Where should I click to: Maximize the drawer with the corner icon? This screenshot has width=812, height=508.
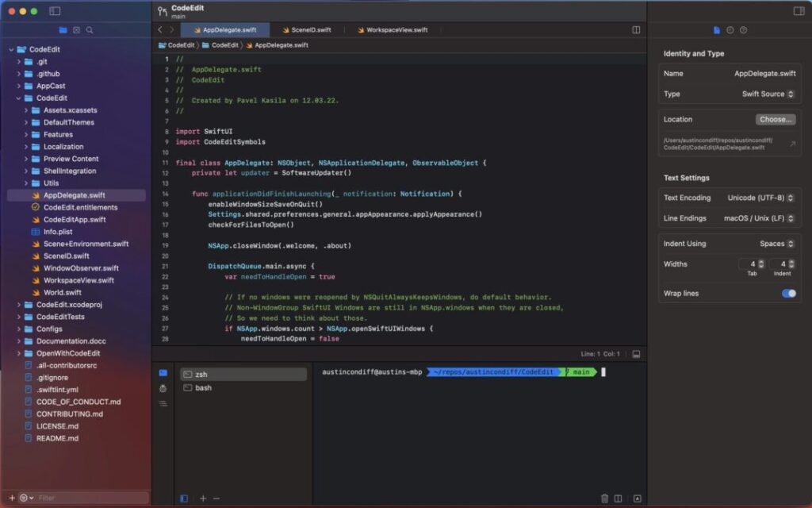click(x=637, y=498)
